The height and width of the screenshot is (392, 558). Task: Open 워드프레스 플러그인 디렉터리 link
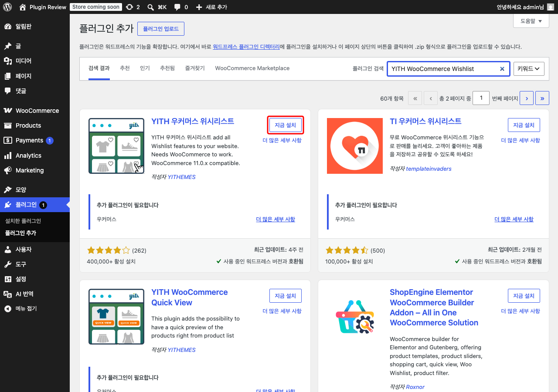pos(246,47)
